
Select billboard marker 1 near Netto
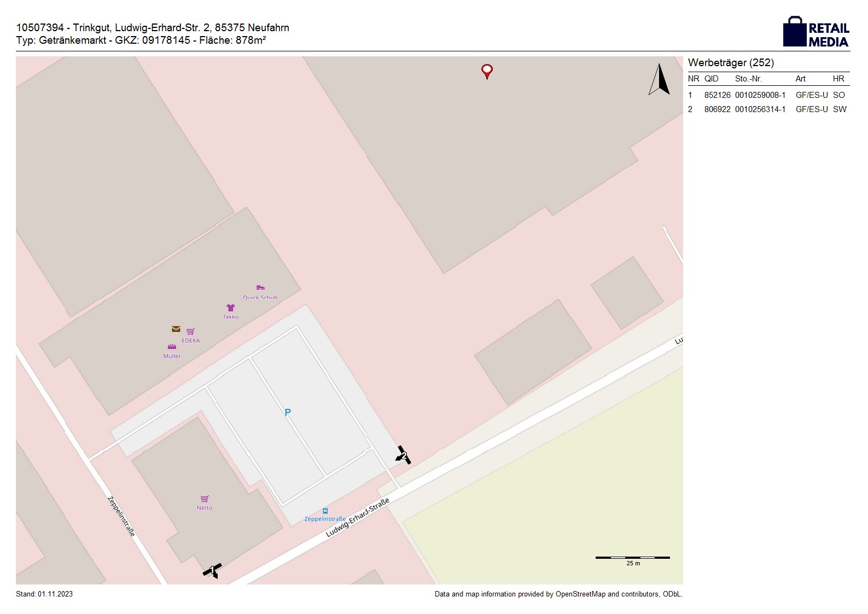tap(212, 570)
